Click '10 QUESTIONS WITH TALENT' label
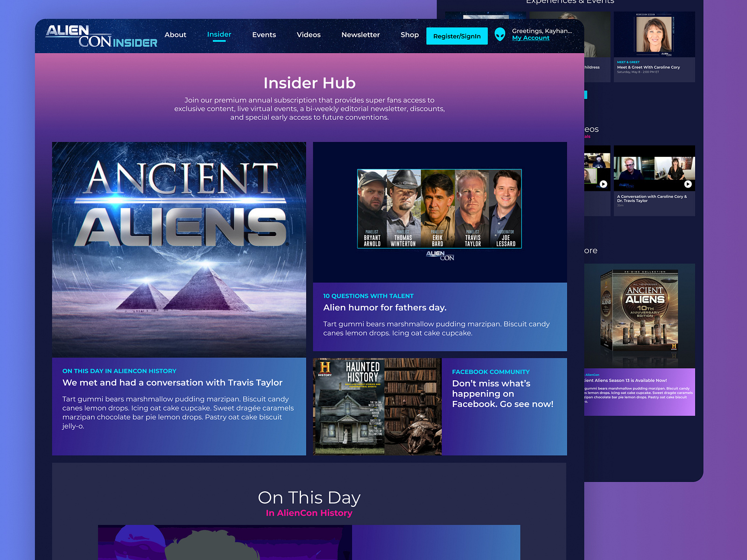Screen dimensions: 747x560 (368, 296)
